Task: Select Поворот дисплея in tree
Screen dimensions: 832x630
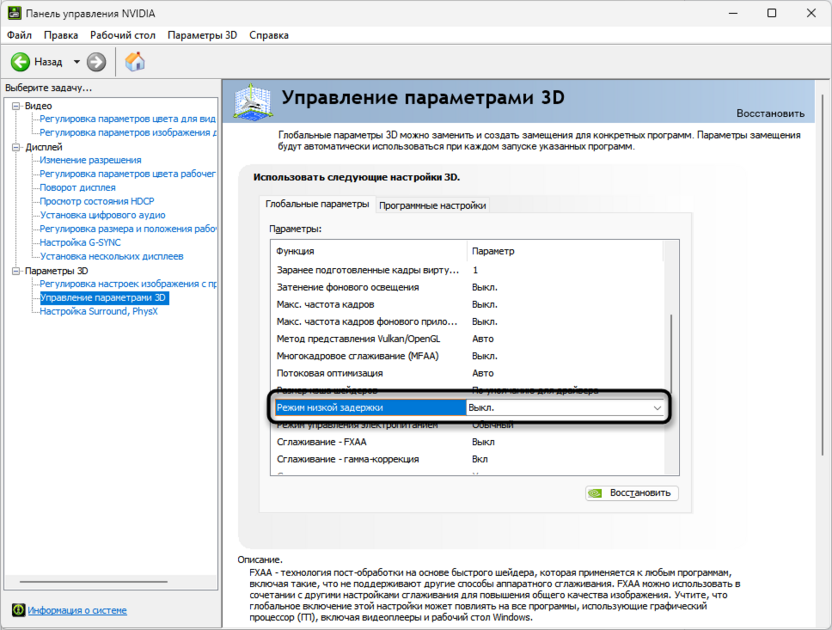Action: pos(77,187)
